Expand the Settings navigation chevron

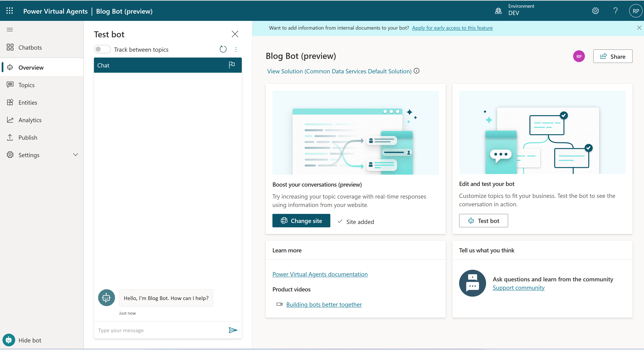click(x=75, y=155)
